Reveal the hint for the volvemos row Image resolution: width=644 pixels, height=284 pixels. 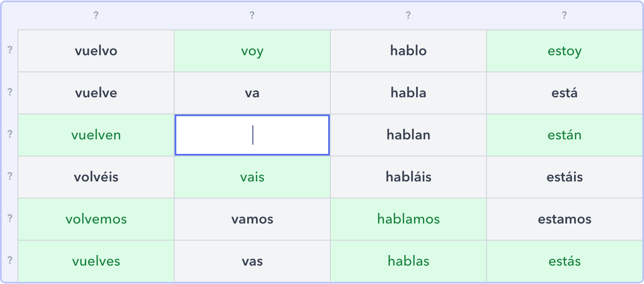[9, 219]
